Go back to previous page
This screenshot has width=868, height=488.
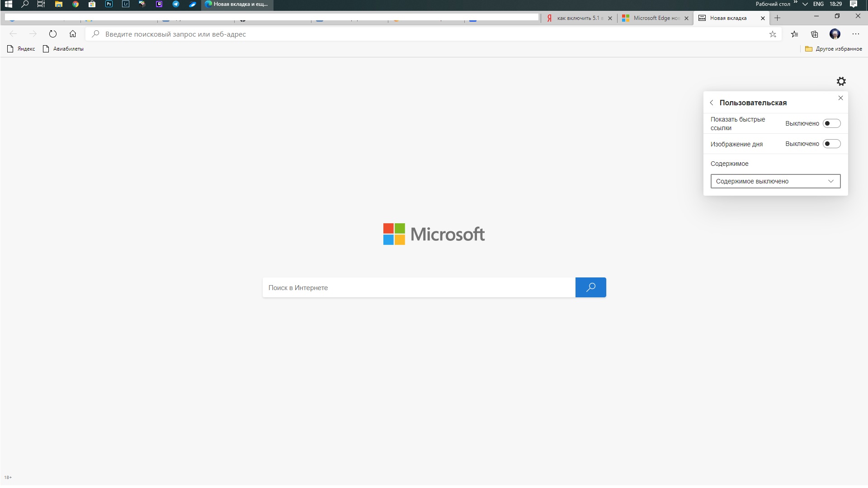tap(13, 34)
